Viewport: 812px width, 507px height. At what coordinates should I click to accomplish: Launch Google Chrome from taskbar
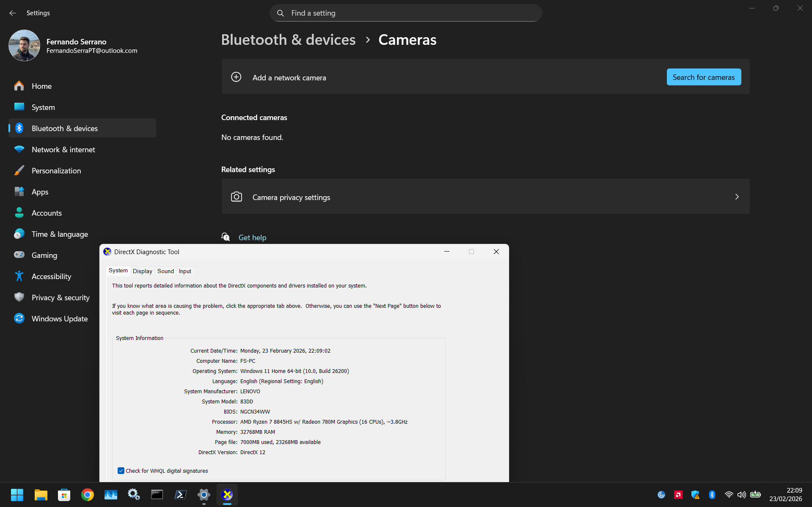(88, 495)
